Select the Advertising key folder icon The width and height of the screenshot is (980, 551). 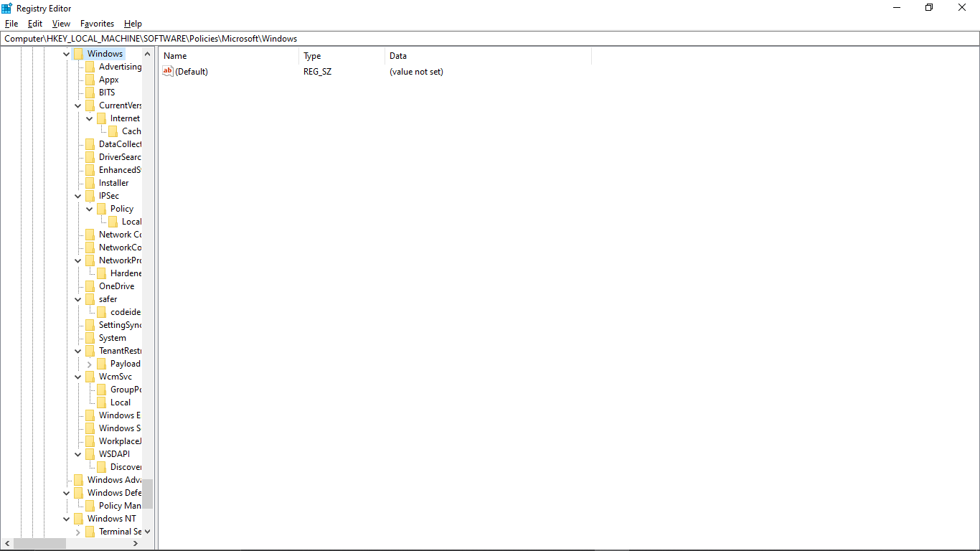[90, 67]
